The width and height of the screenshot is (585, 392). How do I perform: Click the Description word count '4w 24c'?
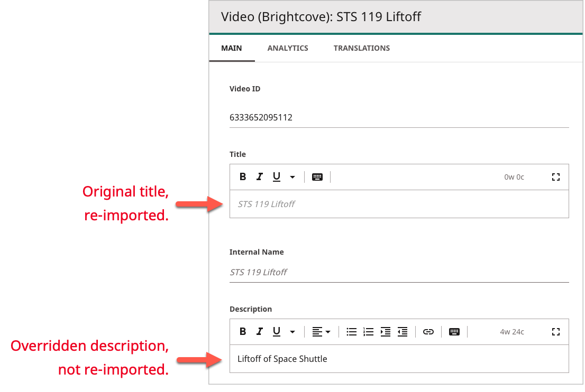tap(512, 332)
